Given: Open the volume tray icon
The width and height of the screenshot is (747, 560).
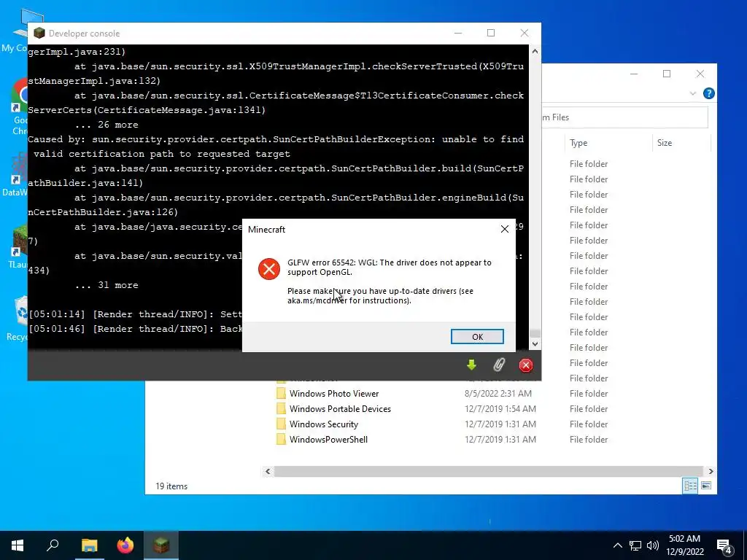Looking at the screenshot, I should pos(653,545).
